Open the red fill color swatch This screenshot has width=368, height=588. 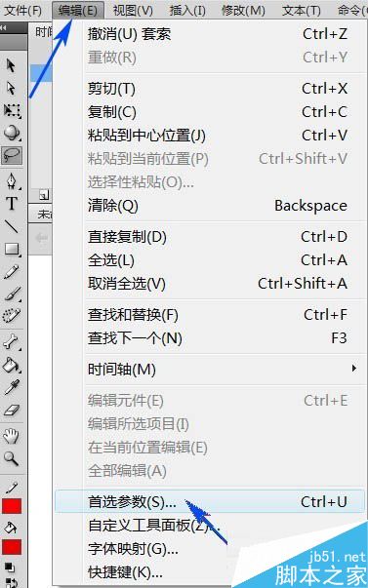coord(12,547)
